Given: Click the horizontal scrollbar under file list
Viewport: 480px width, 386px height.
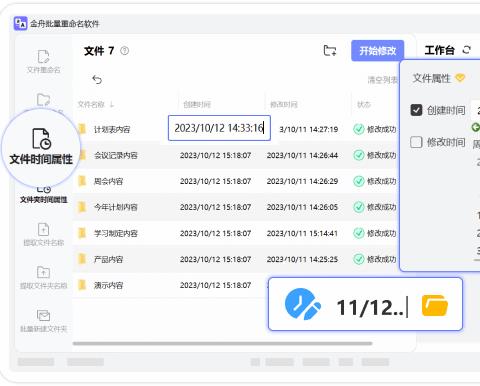Looking at the screenshot, I should click(x=222, y=343).
